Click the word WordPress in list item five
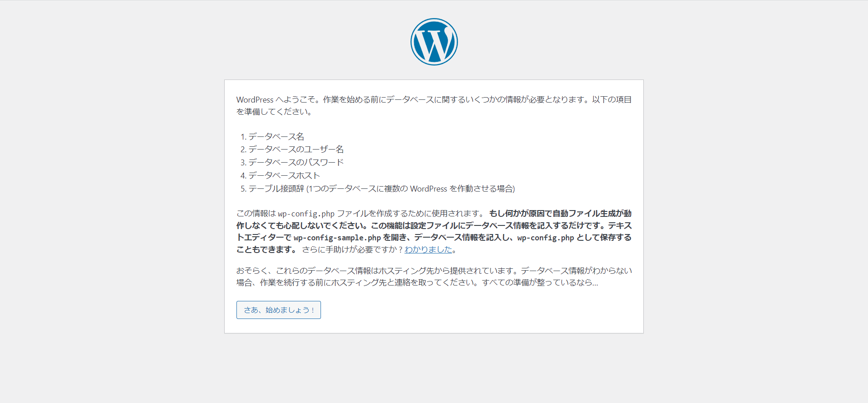 pyautogui.click(x=429, y=188)
